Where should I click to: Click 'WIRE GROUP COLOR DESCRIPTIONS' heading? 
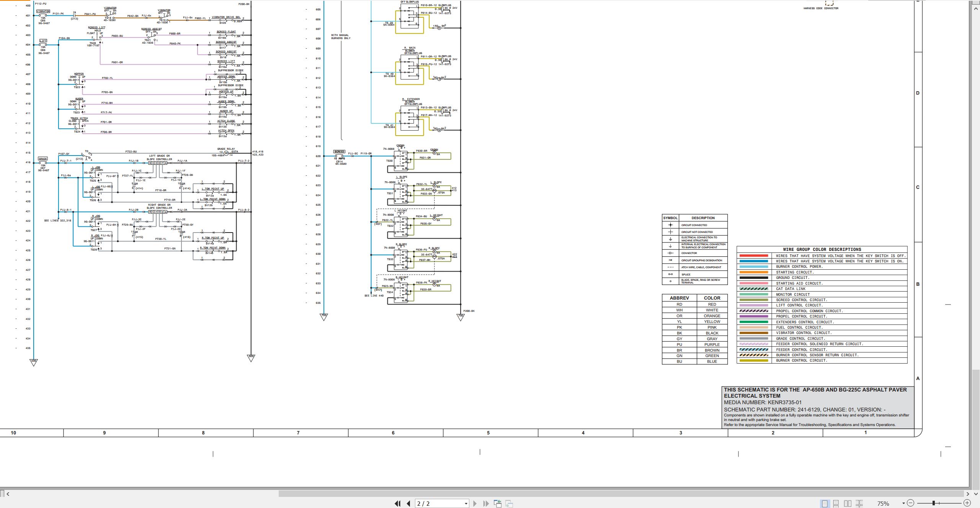click(822, 249)
